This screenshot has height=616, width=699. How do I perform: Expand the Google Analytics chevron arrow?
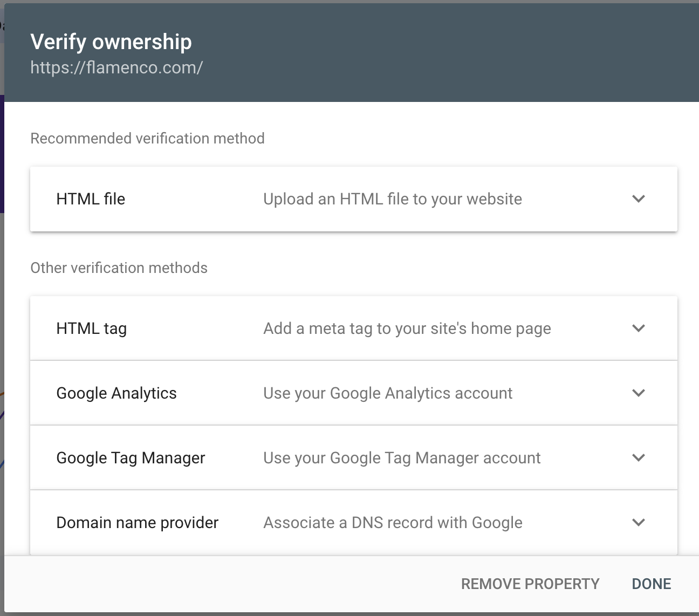point(639,393)
